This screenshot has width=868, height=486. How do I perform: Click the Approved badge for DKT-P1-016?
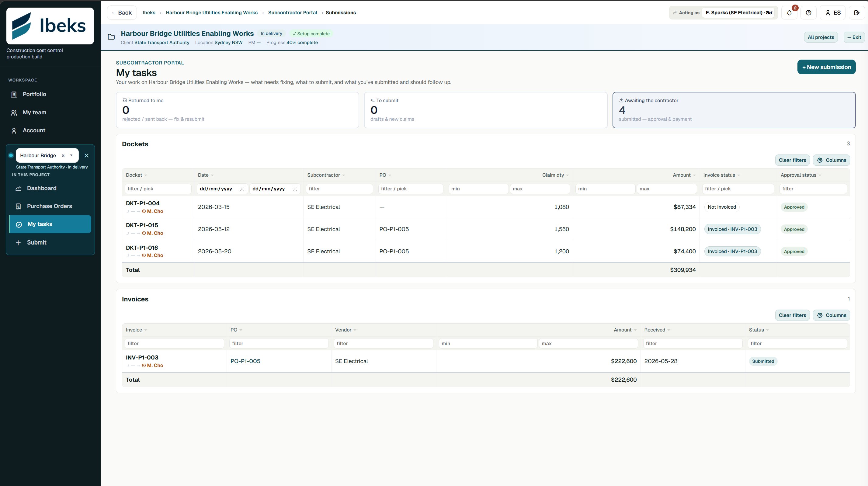point(794,252)
